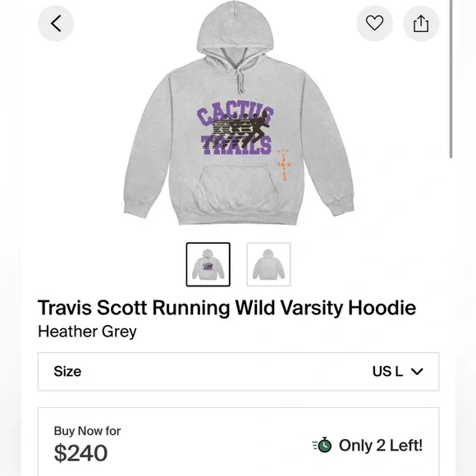Tap the $240 price

coord(80,453)
